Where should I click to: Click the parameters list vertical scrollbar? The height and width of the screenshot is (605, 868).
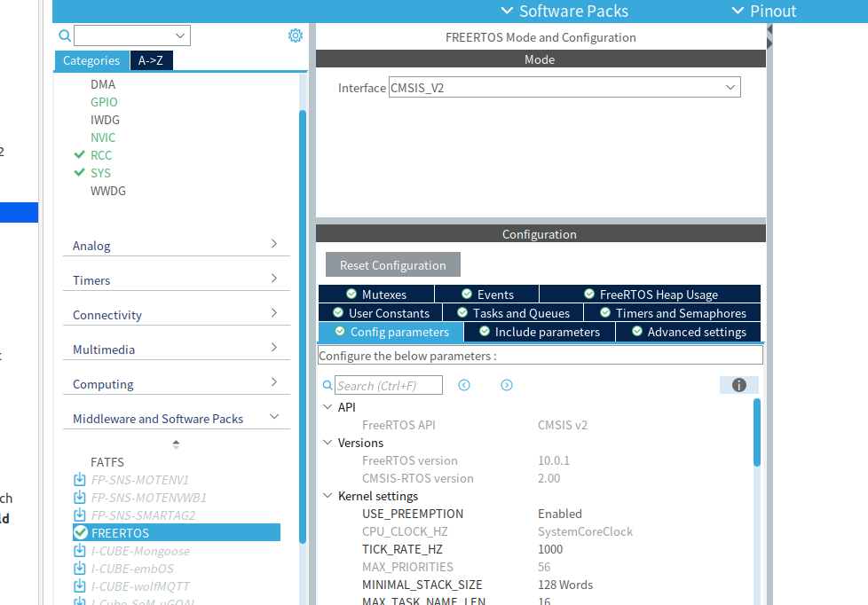(x=757, y=432)
